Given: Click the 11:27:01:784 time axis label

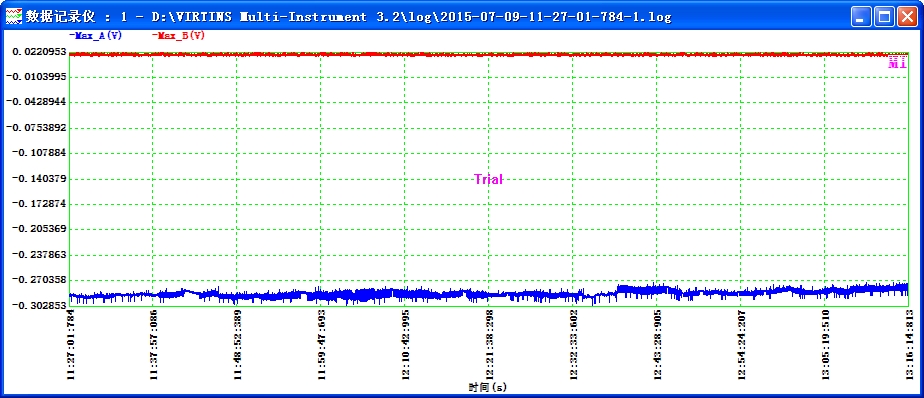Looking at the screenshot, I should click(x=71, y=344).
